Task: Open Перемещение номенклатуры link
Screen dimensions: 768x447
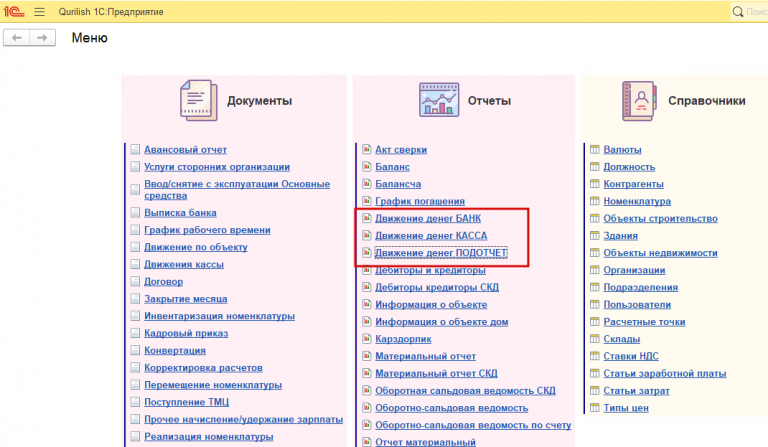Action: tap(213, 385)
